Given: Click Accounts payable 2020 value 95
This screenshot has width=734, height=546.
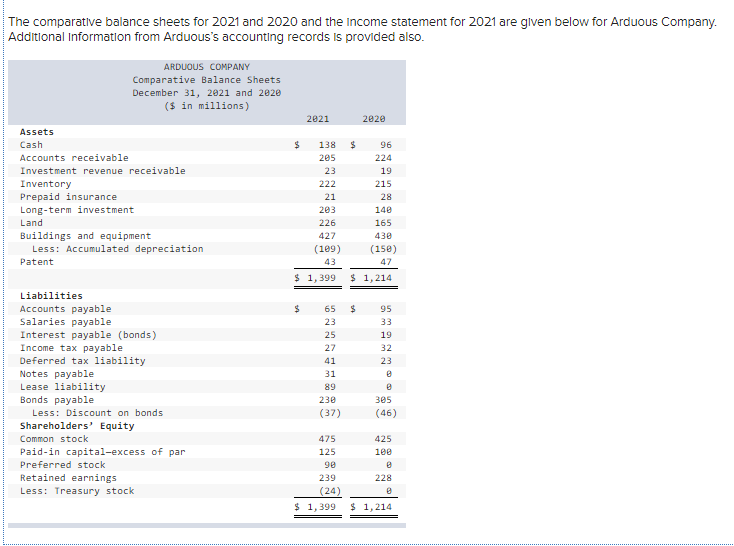Looking at the screenshot, I should tap(386, 309).
